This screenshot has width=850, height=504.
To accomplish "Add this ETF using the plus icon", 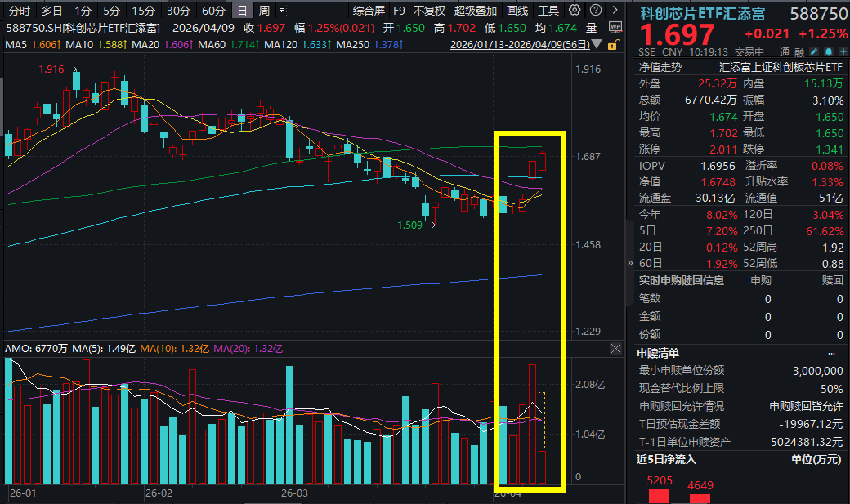I will coord(843,51).
